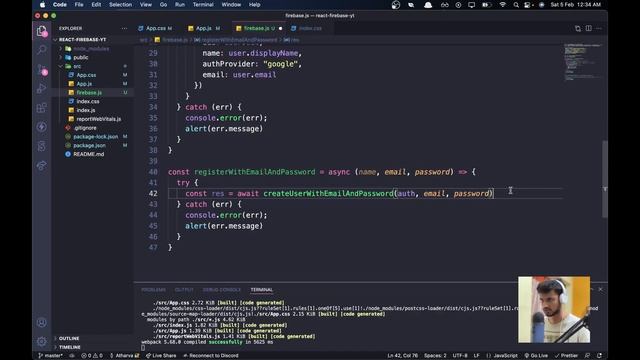
Task: Select the TERMINAL panel tab
Action: (x=262, y=289)
